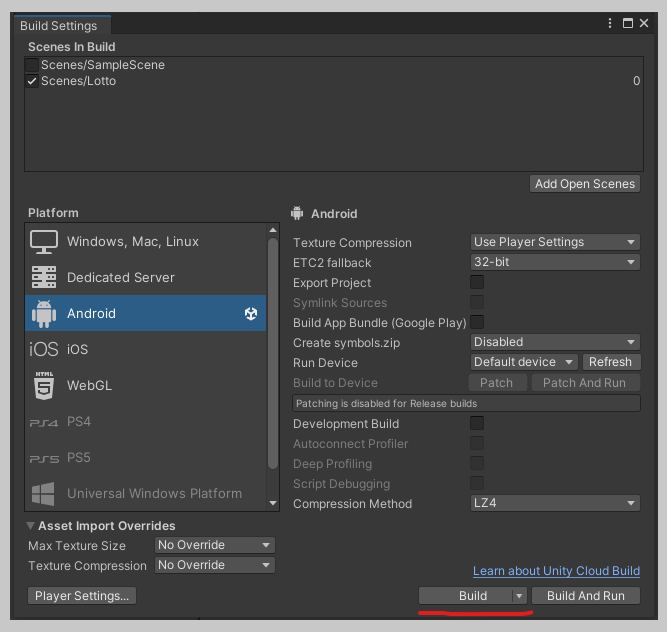Uncheck the Scenes/Lotto scene checkbox
The height and width of the screenshot is (632, 667).
32,81
